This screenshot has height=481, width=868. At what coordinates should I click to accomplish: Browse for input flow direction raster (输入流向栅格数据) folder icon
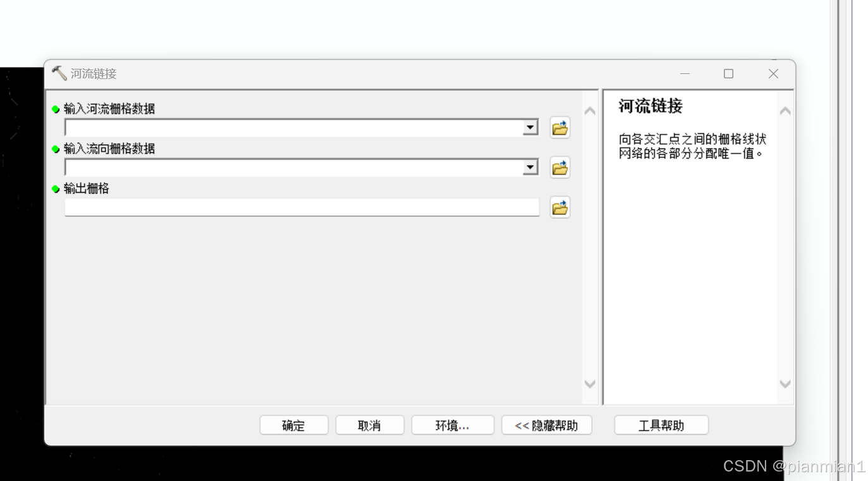pyautogui.click(x=559, y=167)
